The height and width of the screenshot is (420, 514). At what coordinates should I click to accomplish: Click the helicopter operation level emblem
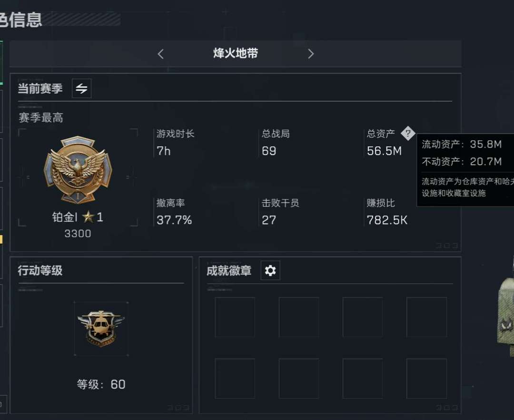(101, 329)
